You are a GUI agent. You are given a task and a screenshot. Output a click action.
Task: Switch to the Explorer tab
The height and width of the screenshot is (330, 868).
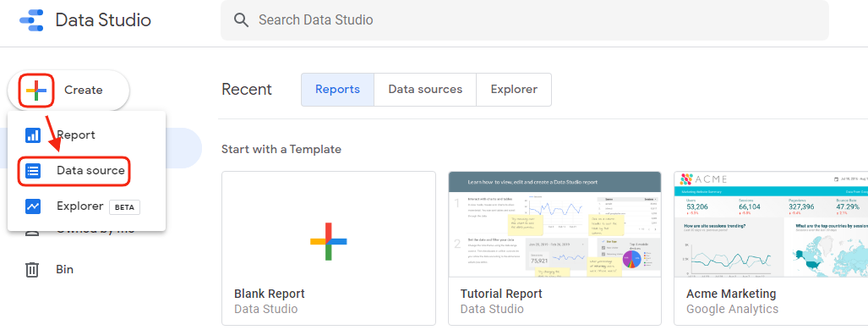[x=514, y=90]
